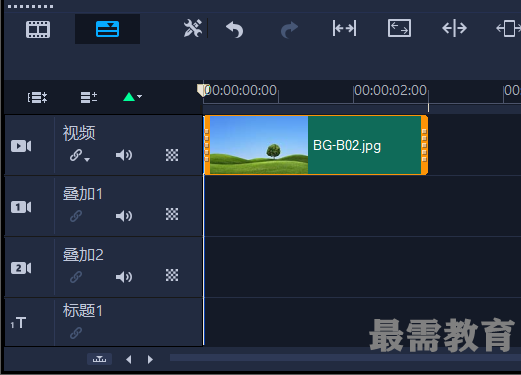Open the add/remove tracks manager

[x=89, y=97]
